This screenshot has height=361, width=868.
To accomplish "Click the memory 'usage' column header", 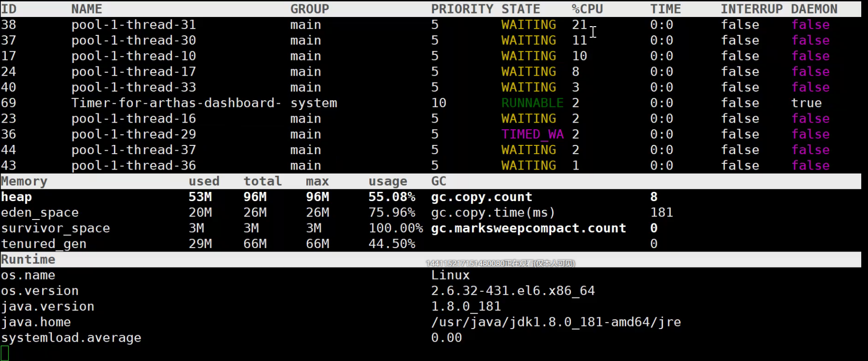I will click(388, 181).
